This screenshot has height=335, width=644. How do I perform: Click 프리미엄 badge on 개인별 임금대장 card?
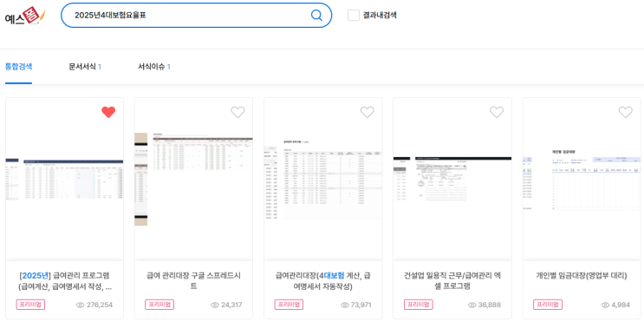coord(548,305)
